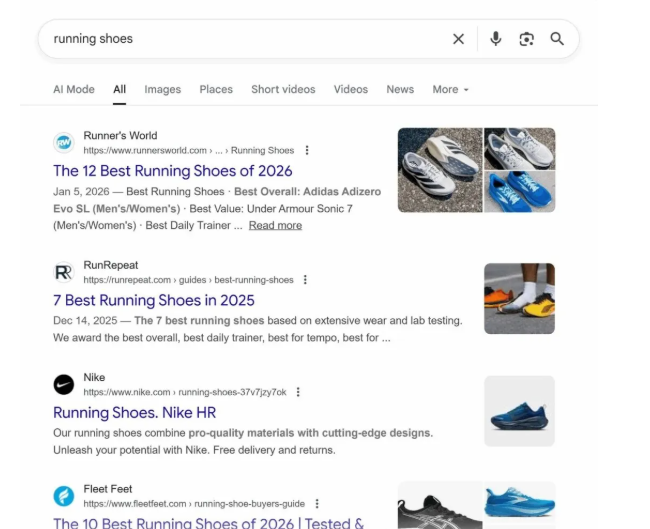Click the RunRepeat favicon
Viewport: 650px width, 529px height.
point(64,272)
